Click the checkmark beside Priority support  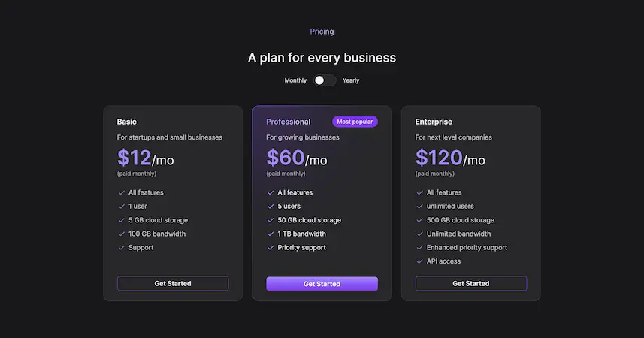click(x=271, y=248)
